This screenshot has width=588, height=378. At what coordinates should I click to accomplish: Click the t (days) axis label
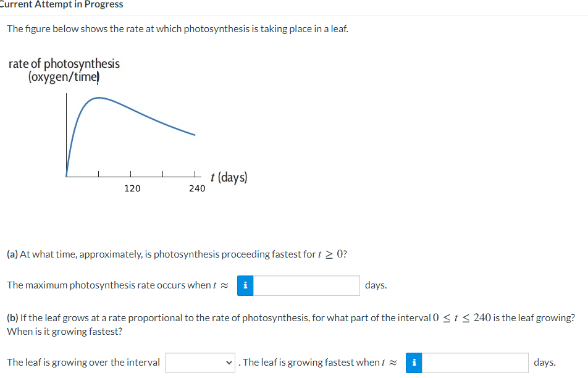(x=228, y=177)
